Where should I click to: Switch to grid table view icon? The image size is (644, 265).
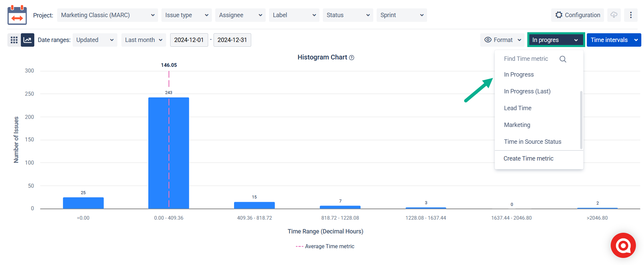tap(14, 40)
